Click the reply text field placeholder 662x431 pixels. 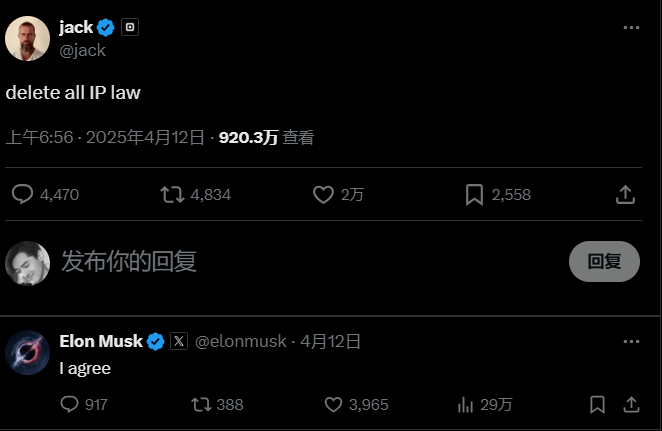click(130, 262)
